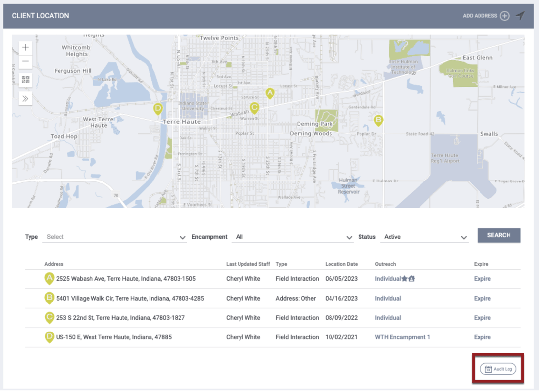Click the home icon in the first Outreach row

tap(411, 278)
